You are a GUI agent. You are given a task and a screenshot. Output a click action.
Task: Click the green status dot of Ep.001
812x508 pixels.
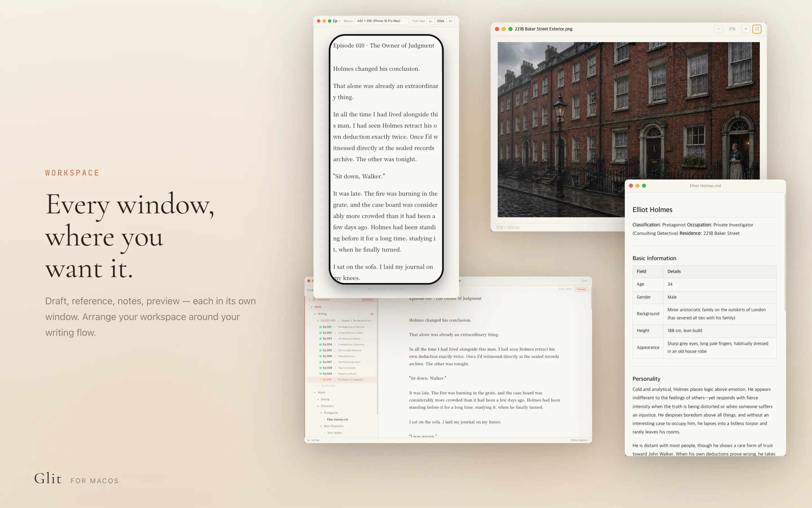click(321, 327)
